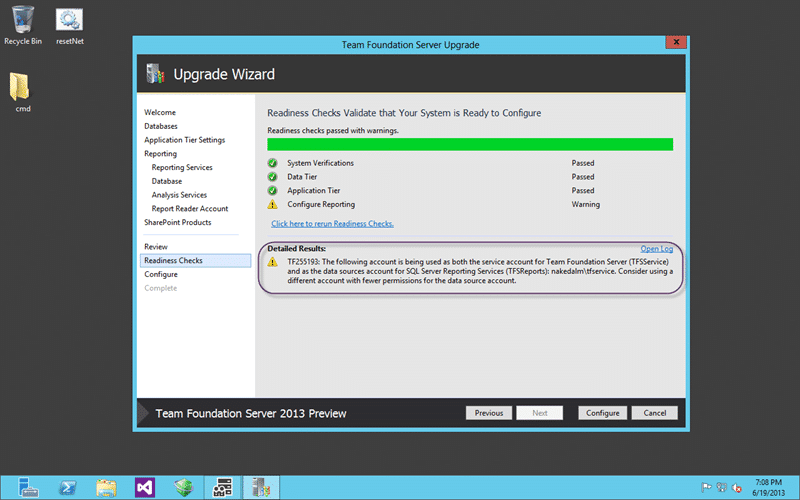Click the disabled Complete step
The height and width of the screenshot is (500, 800).
coord(160,288)
